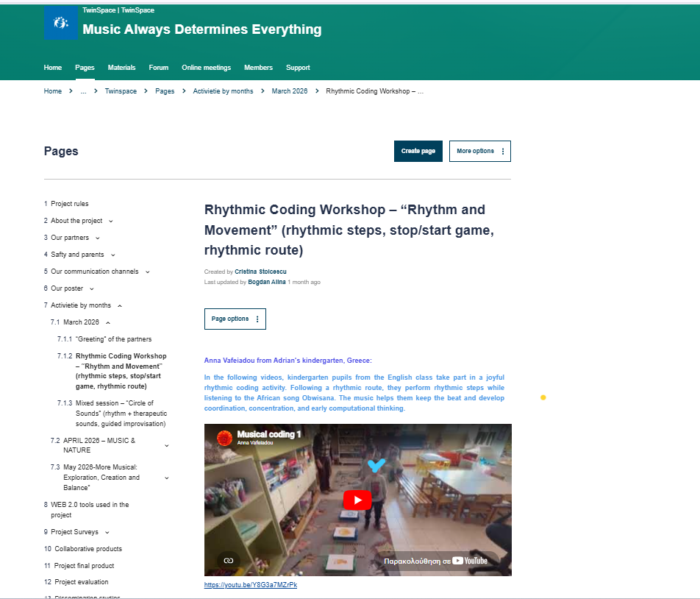Go to Home tab in navigation bar
700x599 pixels.
pyautogui.click(x=53, y=68)
